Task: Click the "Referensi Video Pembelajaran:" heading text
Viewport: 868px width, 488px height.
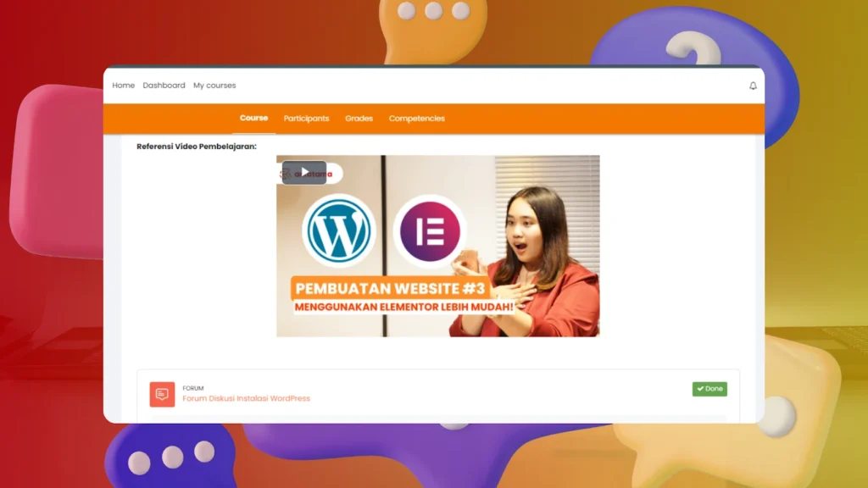Action: tap(197, 147)
